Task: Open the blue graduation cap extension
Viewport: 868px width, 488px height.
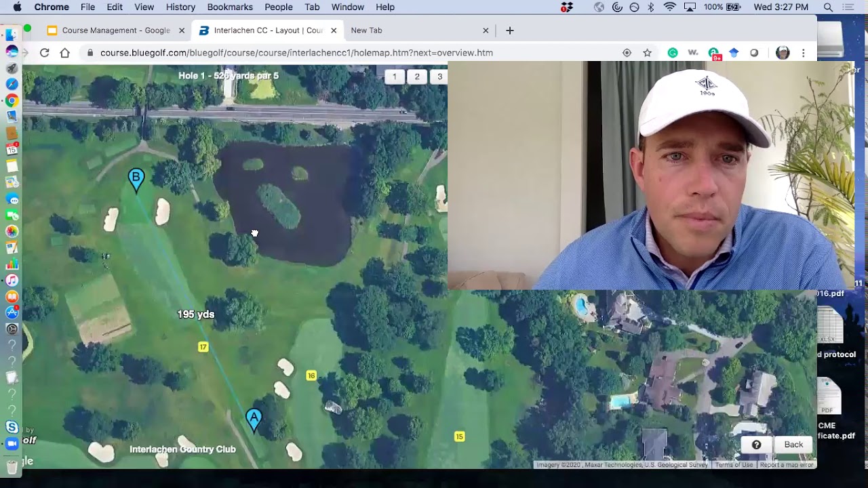Action: pyautogui.click(x=734, y=53)
